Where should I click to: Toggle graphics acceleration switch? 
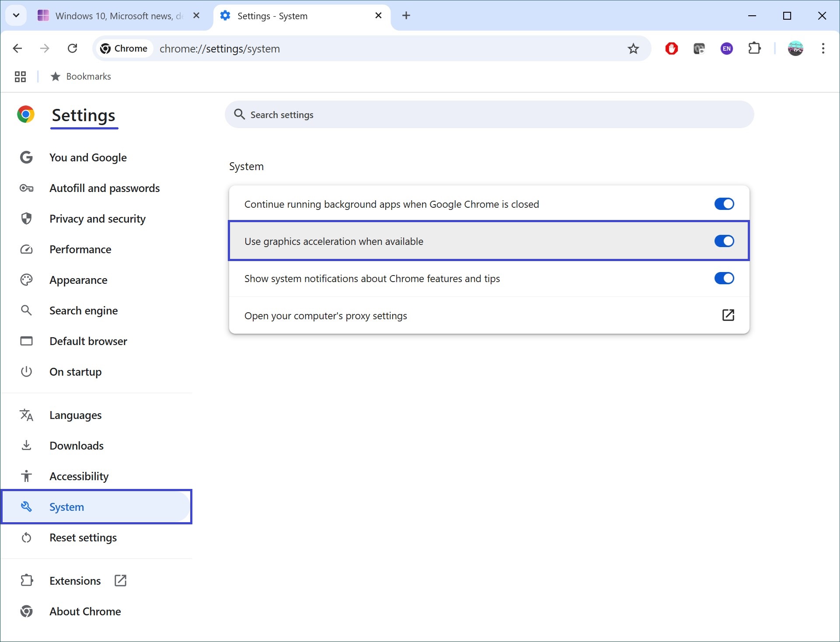pos(724,241)
